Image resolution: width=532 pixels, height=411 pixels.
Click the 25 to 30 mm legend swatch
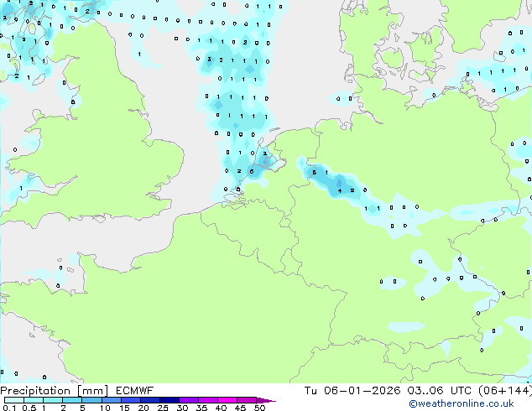pyautogui.click(x=169, y=400)
